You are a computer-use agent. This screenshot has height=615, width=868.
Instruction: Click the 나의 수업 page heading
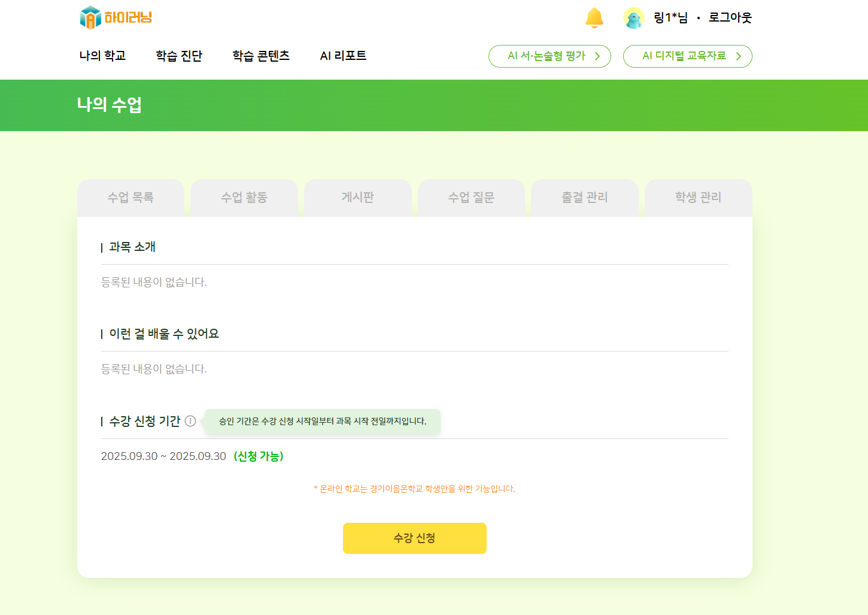110,105
